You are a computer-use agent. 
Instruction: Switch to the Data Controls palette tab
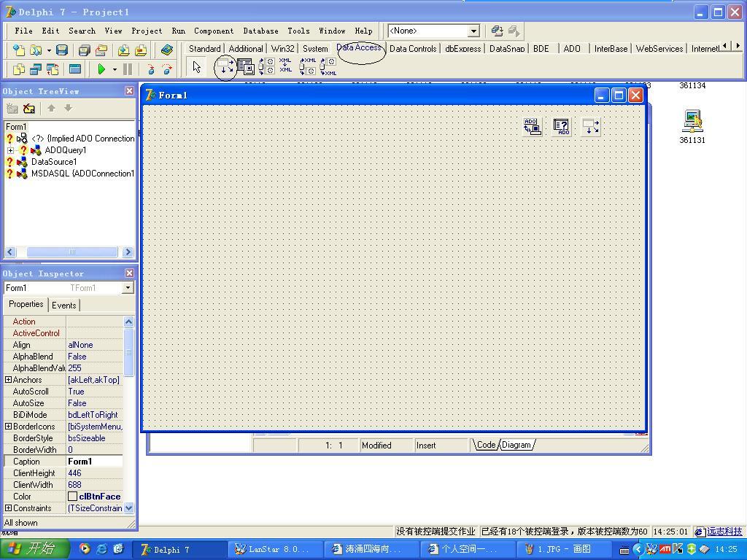[412, 49]
